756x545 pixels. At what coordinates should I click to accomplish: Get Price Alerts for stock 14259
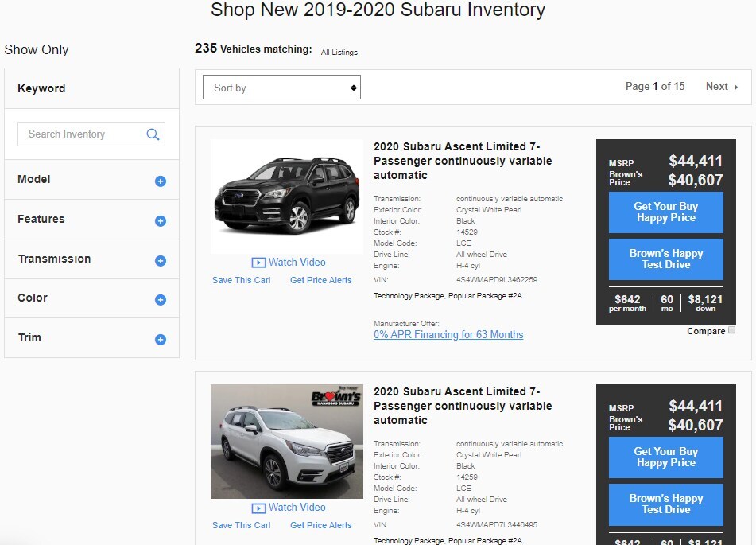(x=321, y=525)
